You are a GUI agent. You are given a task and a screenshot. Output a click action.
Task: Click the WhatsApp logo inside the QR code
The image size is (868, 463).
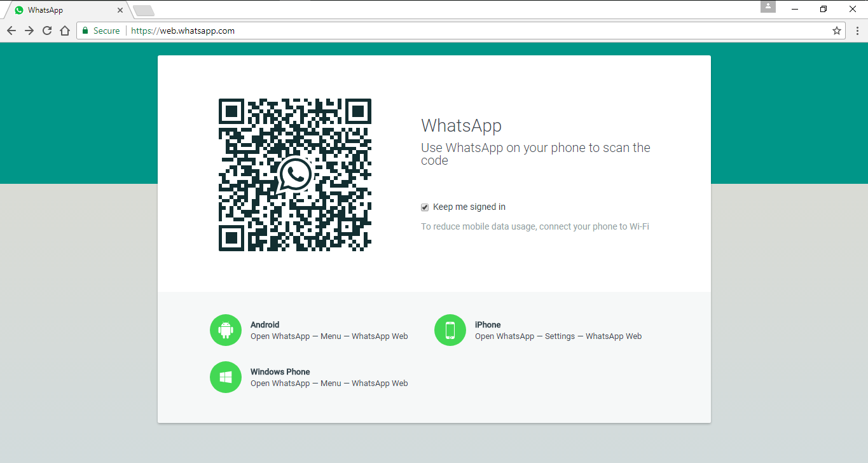(x=294, y=174)
